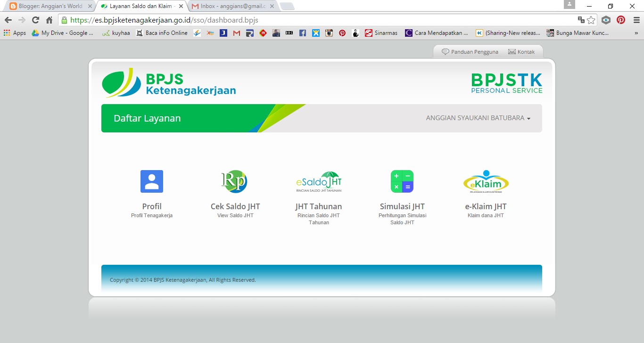The height and width of the screenshot is (343, 644).
Task: Click the 'Simulasi JHT' title text
Action: pyautogui.click(x=402, y=206)
